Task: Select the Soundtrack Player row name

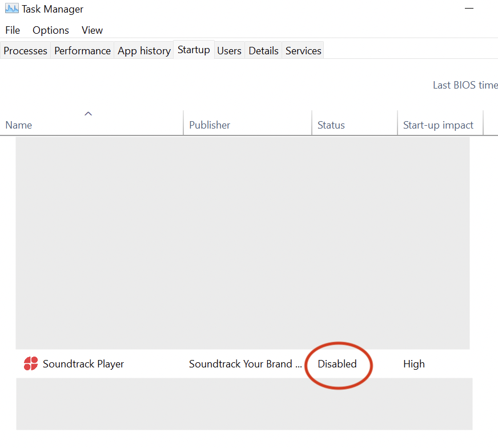Action: coord(83,364)
